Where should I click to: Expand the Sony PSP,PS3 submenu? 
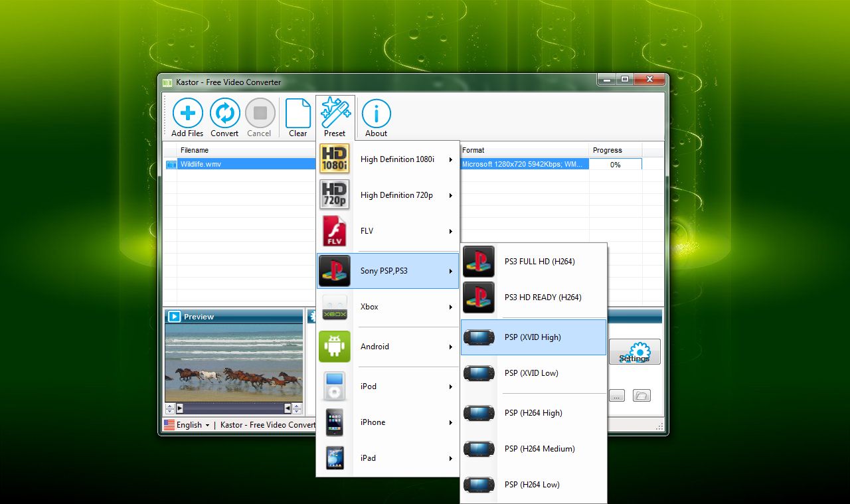pos(388,271)
